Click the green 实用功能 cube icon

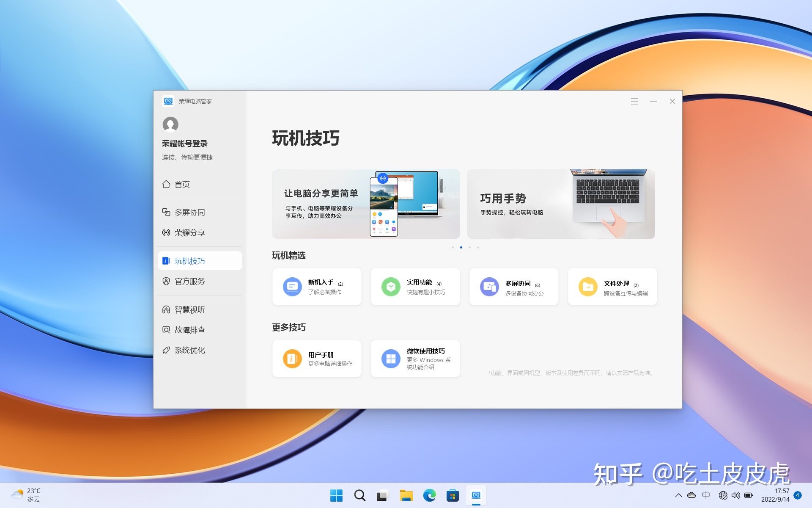click(391, 287)
